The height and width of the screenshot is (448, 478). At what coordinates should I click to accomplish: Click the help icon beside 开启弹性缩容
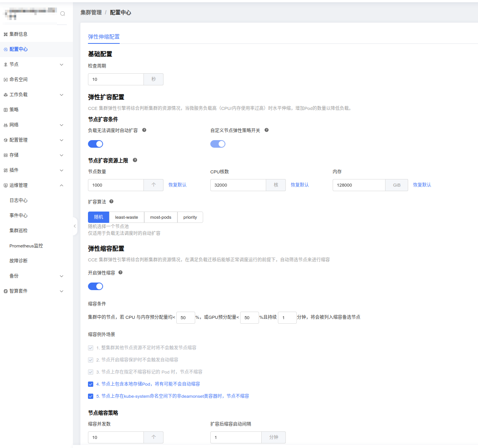click(x=120, y=272)
